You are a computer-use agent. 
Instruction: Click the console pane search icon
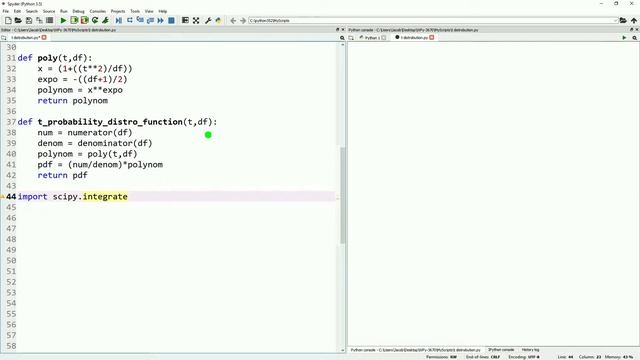pos(635,38)
